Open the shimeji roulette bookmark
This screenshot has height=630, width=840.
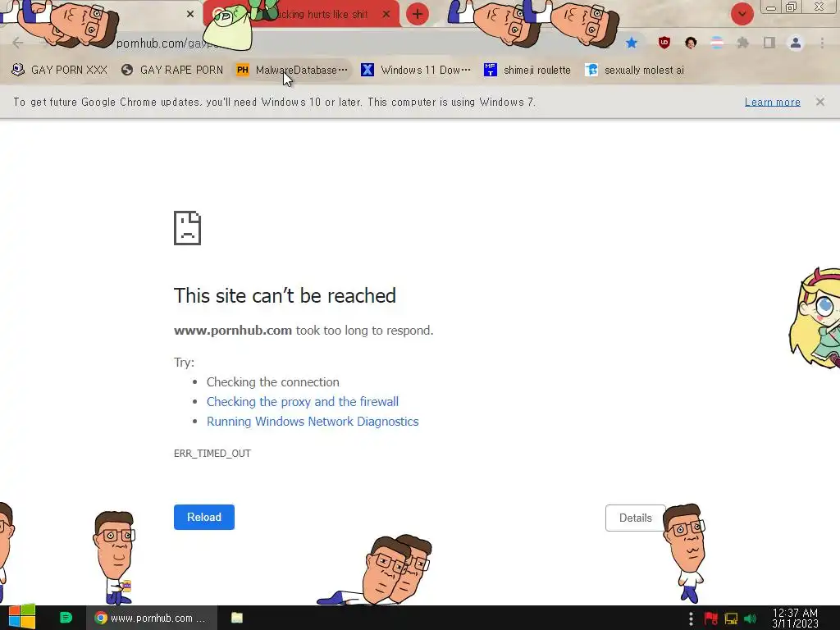pos(527,71)
